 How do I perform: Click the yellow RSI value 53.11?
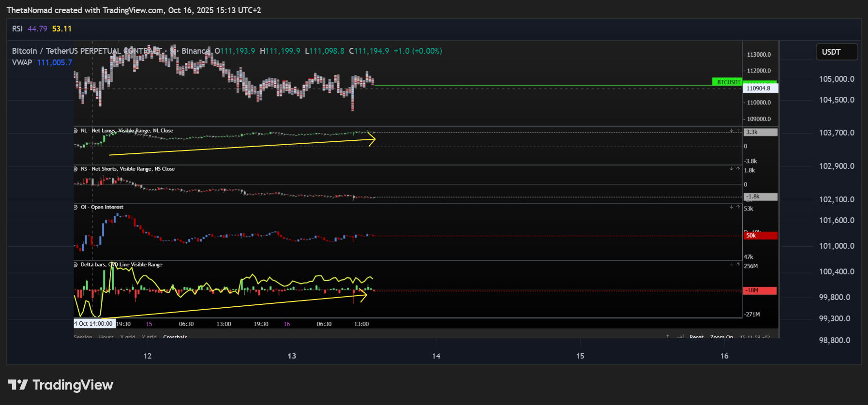[x=62, y=29]
